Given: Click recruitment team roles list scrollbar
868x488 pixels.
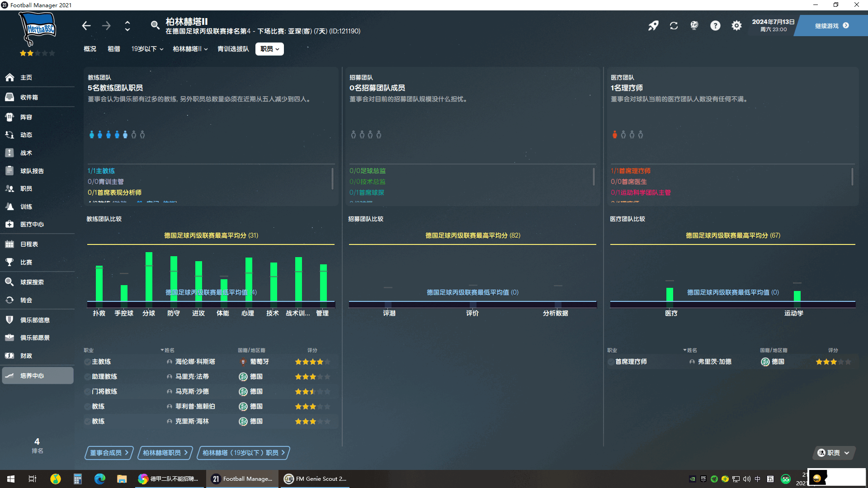Looking at the screenshot, I should (x=594, y=176).
